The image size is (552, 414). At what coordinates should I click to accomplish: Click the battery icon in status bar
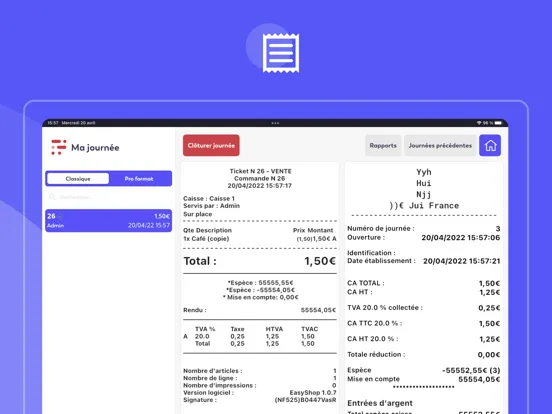coord(498,123)
